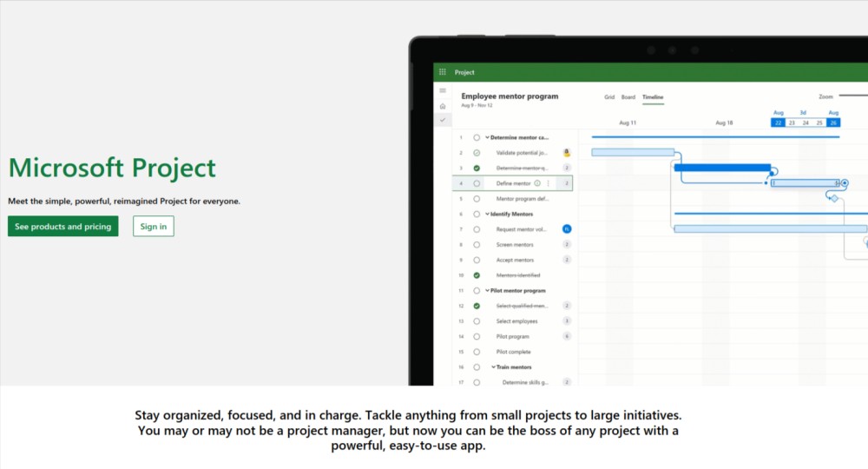Image resolution: width=868 pixels, height=469 pixels.
Task: Mark Accept mentors task complete
Action: 477,260
